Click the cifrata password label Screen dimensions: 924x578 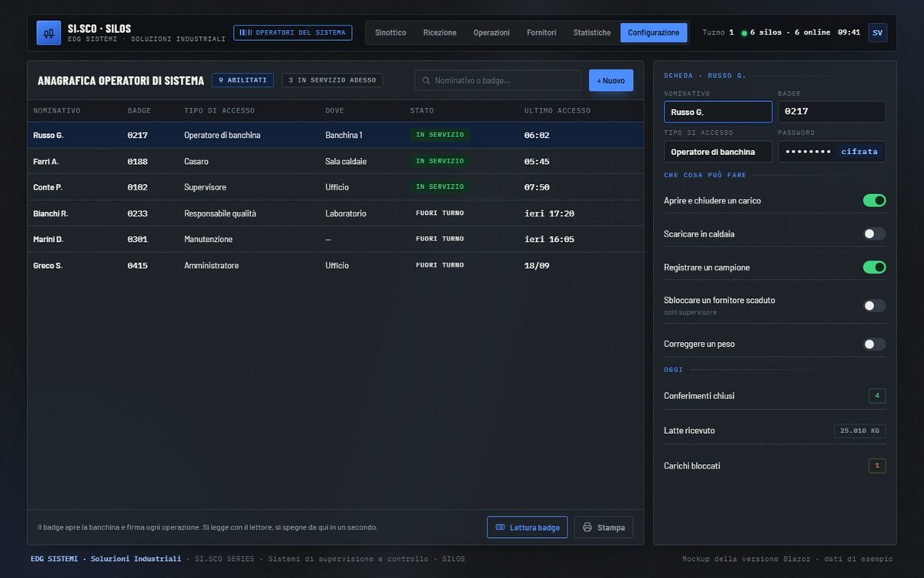[x=859, y=152]
